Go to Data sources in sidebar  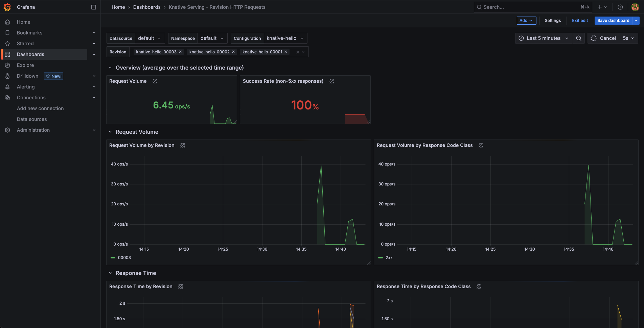(x=32, y=119)
